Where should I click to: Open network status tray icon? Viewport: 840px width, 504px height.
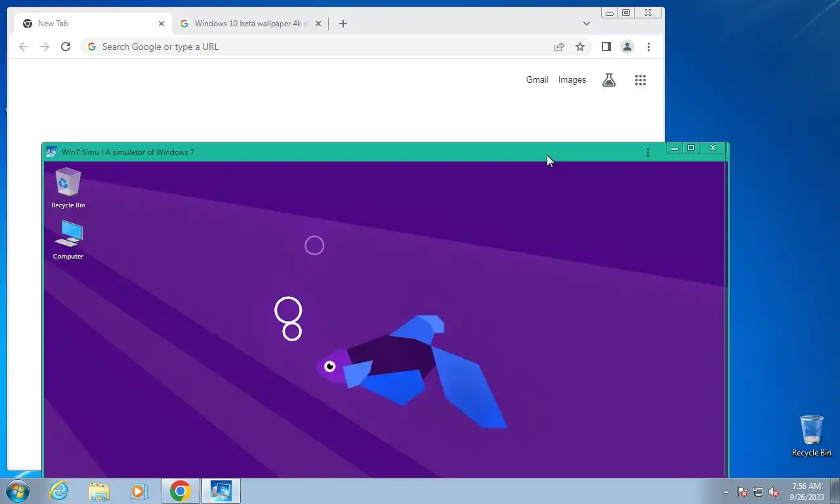coord(758,492)
